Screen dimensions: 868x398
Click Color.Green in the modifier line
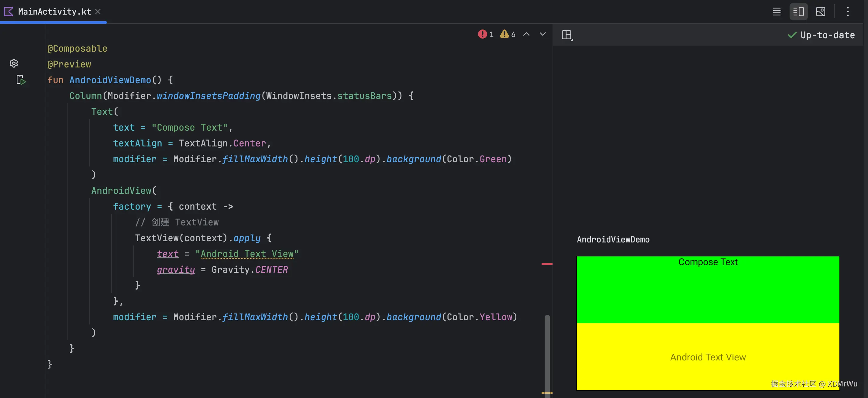click(477, 159)
